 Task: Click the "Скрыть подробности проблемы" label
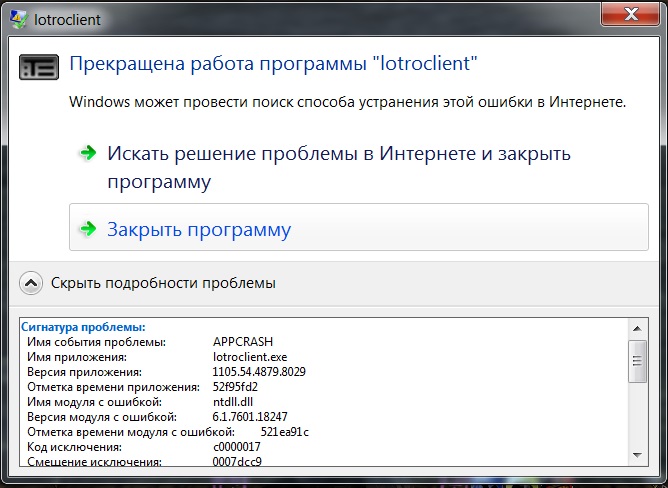tap(163, 283)
